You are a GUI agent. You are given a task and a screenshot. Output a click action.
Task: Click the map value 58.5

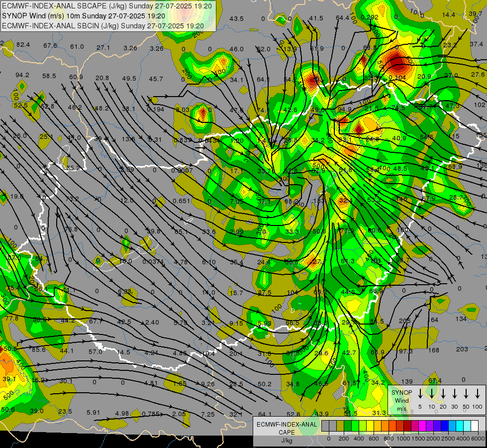coord(49,76)
